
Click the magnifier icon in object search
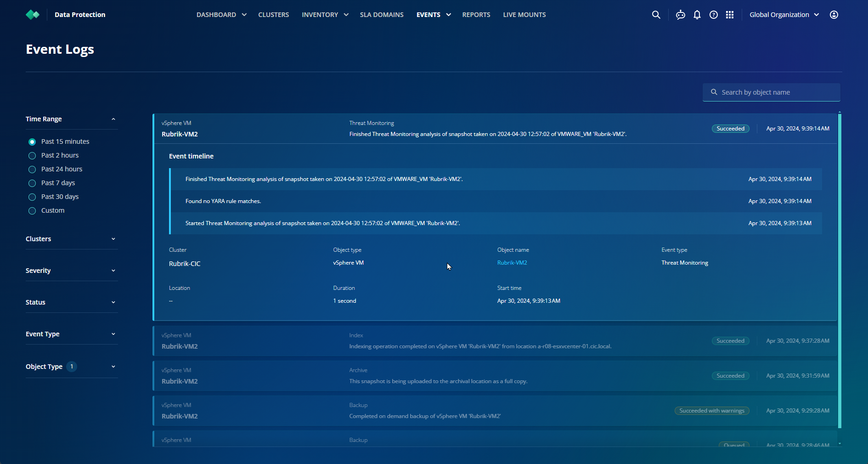point(714,92)
